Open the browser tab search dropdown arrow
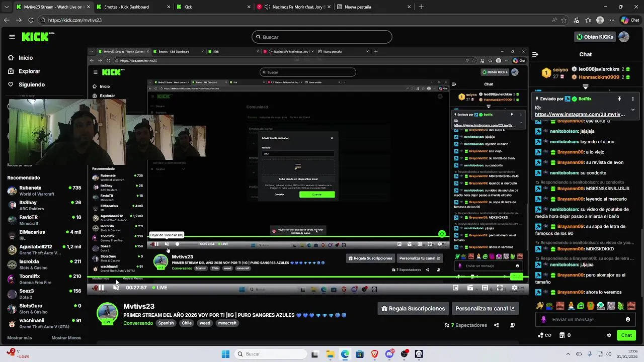 [6, 7]
